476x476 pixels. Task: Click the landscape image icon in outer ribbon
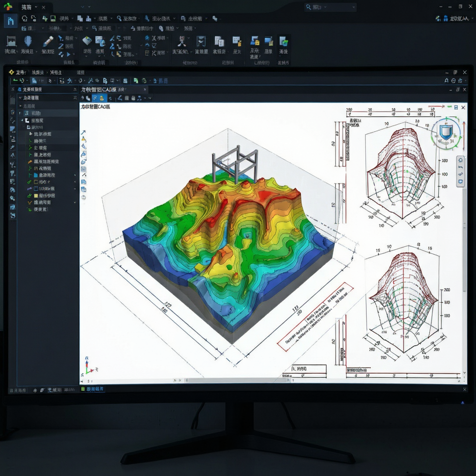11,41
